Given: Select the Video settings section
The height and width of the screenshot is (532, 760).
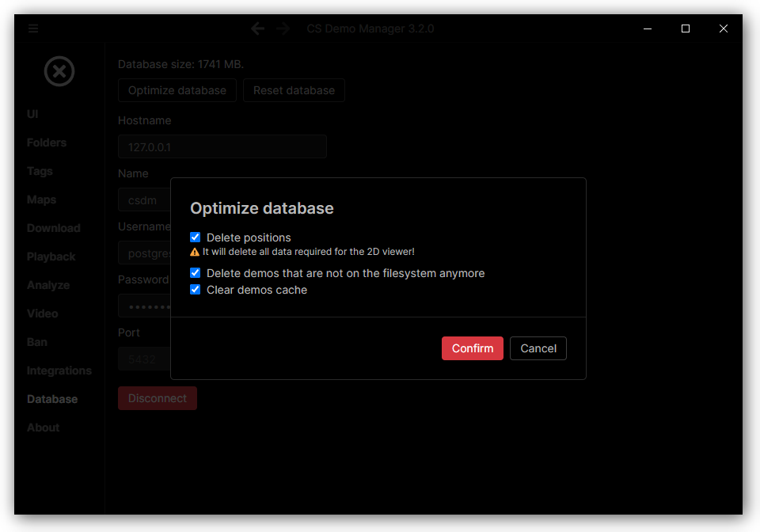Looking at the screenshot, I should click(x=42, y=313).
